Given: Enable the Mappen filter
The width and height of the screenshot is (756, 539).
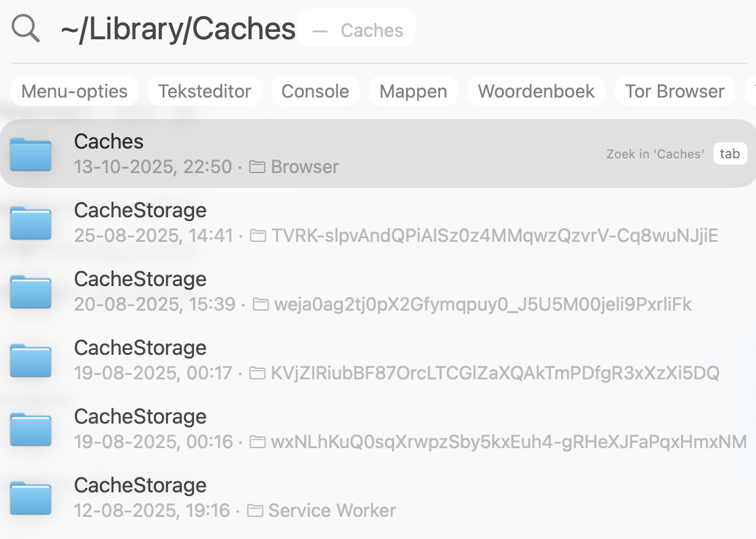Looking at the screenshot, I should 413,91.
